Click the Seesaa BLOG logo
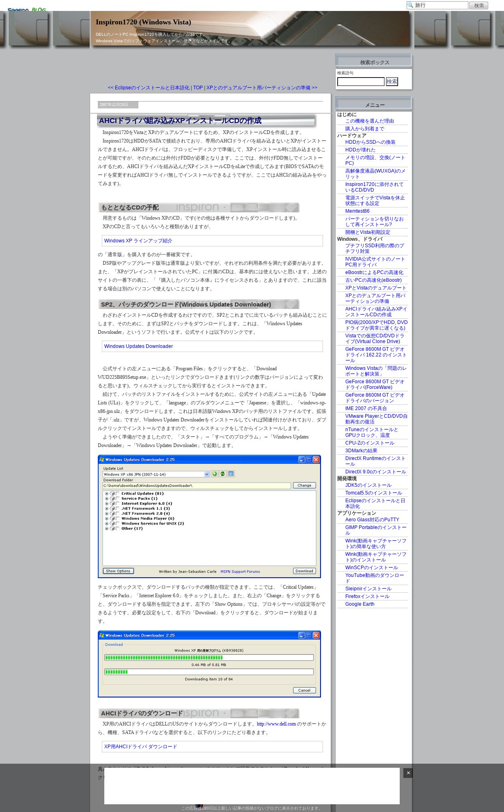Image resolution: width=504 pixels, height=812 pixels. click(27, 9)
